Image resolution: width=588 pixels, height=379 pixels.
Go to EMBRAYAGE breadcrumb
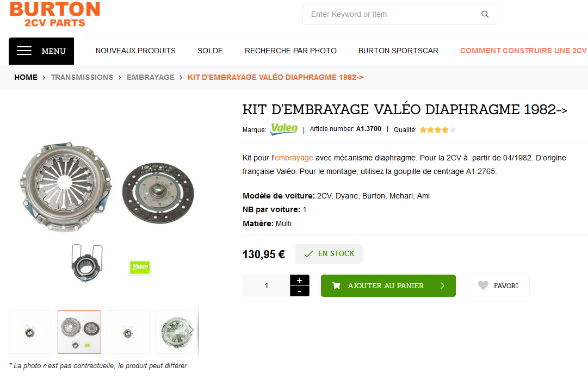pos(151,77)
